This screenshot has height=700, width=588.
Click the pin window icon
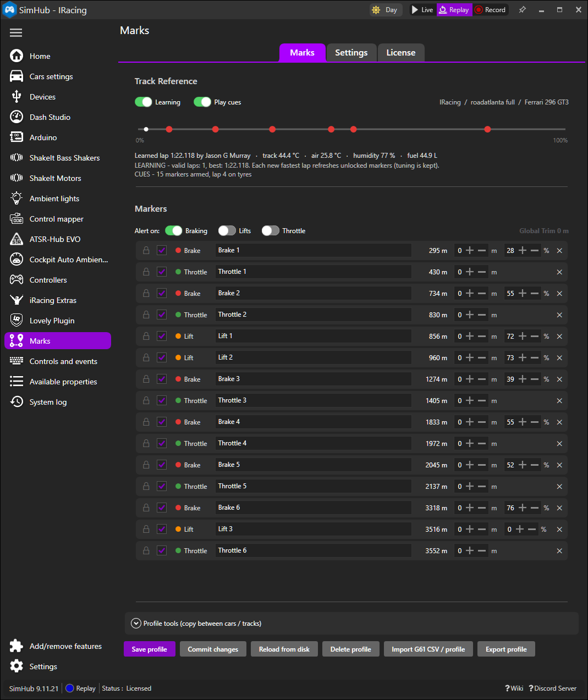pyautogui.click(x=523, y=10)
